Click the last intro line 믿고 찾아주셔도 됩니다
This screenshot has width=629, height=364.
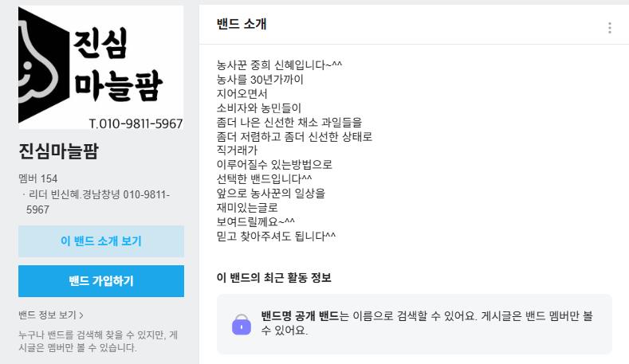coord(276,236)
